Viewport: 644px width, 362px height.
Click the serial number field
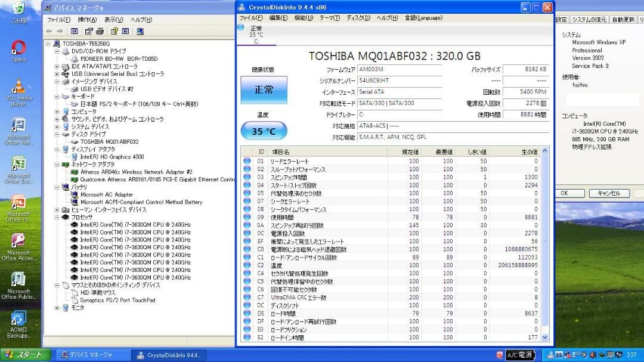pos(399,81)
